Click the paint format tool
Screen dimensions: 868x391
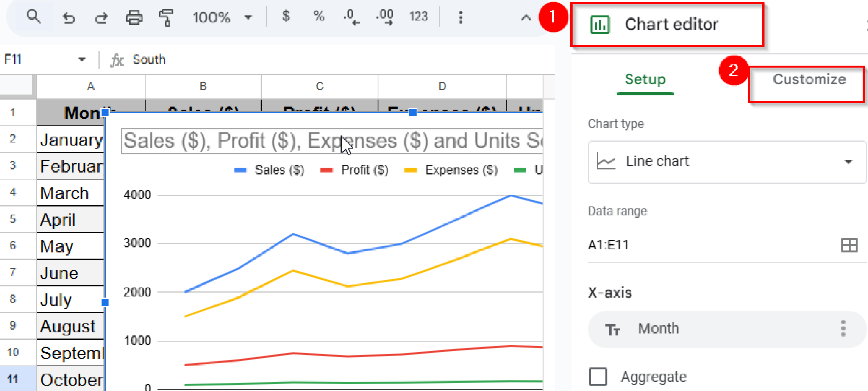click(166, 18)
